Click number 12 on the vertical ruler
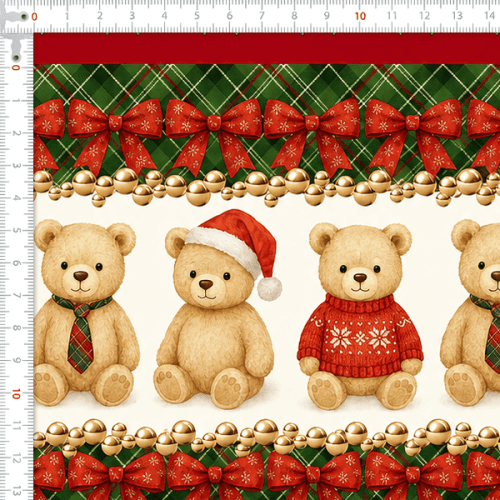500x500 pixels. tap(16, 458)
